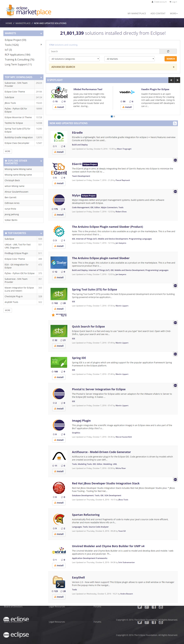Star the EGerrit solution
This screenshot has height=644, width=184.
tap(54, 178)
